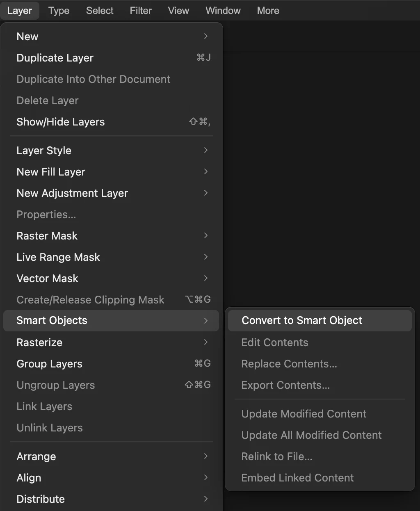Viewport: 420px width, 511px height.
Task: Open the Select menu
Action: [x=100, y=11]
